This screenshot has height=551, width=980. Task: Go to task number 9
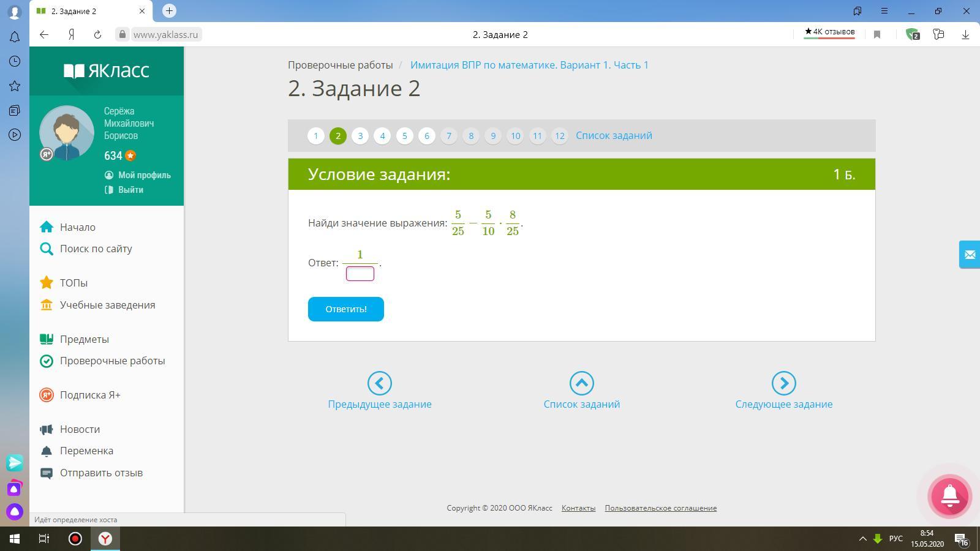pyautogui.click(x=493, y=136)
